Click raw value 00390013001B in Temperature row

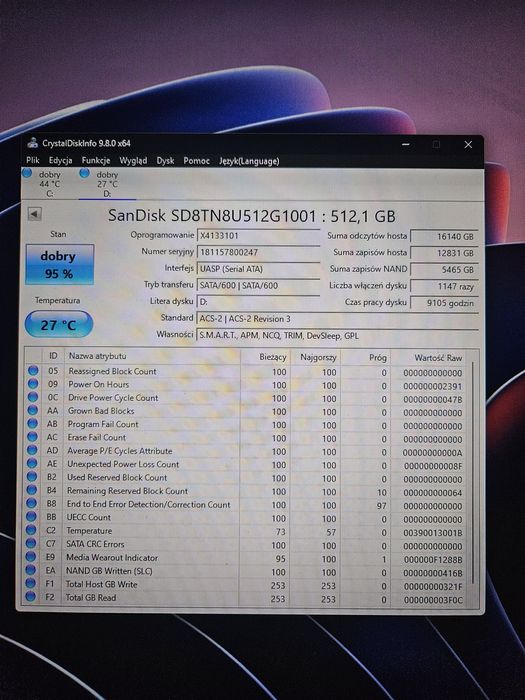(x=433, y=533)
